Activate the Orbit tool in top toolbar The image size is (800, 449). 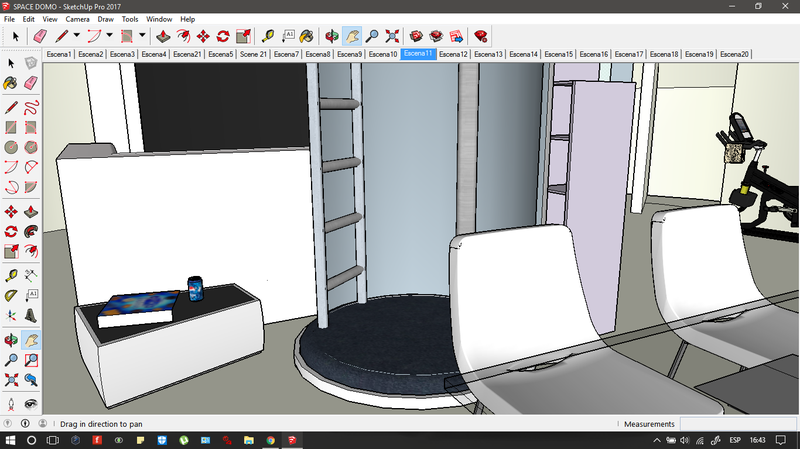(331, 36)
